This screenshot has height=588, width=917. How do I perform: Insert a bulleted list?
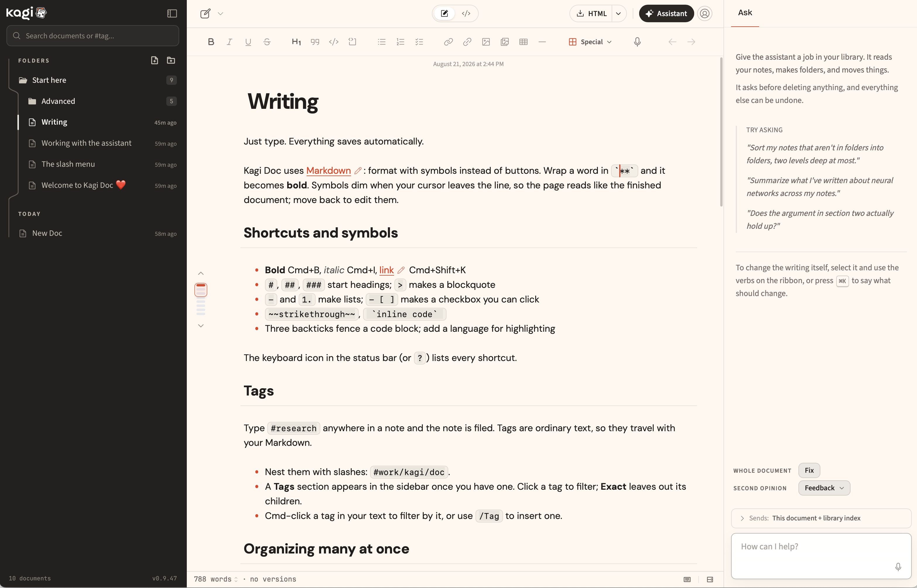coord(381,42)
